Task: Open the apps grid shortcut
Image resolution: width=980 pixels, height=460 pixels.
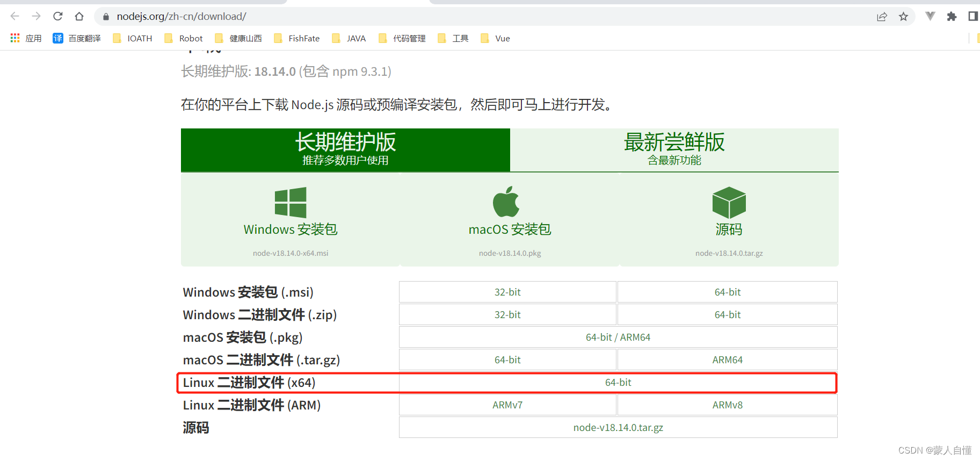Action: (x=26, y=38)
